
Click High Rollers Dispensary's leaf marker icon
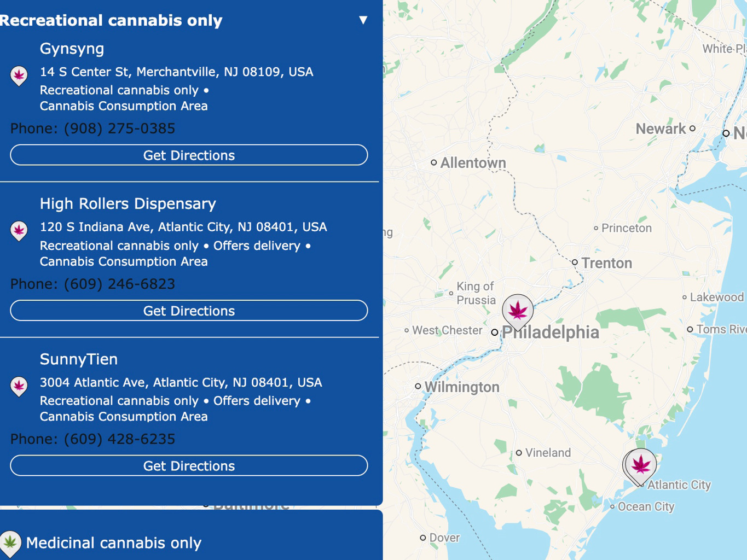(x=19, y=231)
